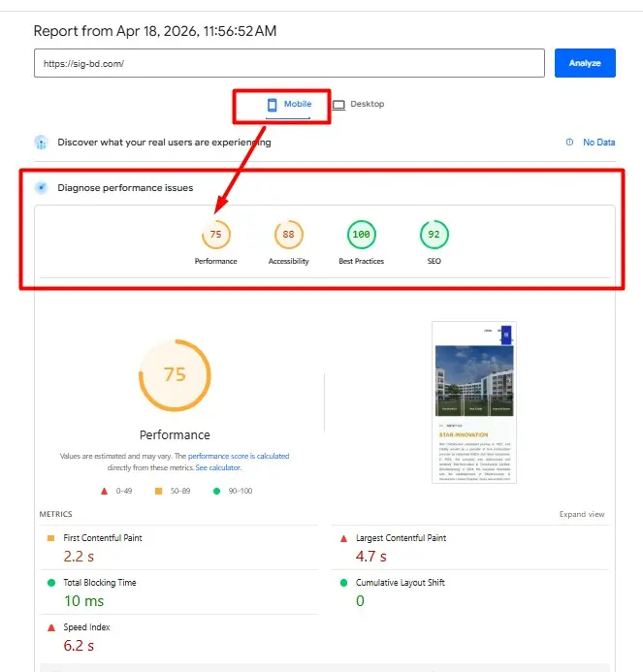
Task: Click the large Performance gauge showing 75
Action: click(175, 375)
